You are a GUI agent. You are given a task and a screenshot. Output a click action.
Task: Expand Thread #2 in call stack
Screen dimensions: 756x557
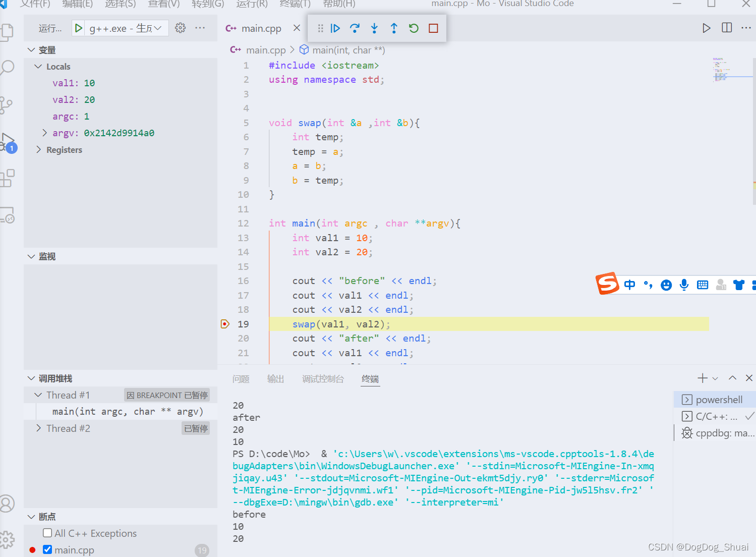pos(38,428)
